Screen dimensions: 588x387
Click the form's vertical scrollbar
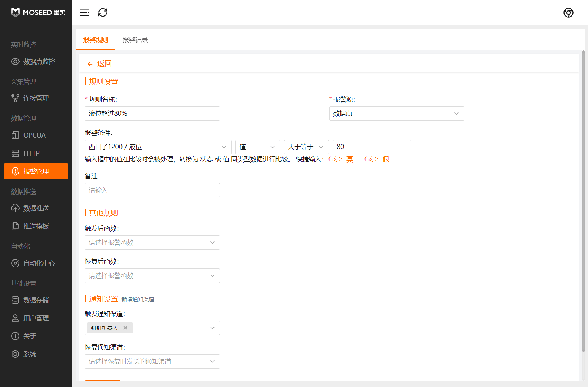pyautogui.click(x=583, y=201)
